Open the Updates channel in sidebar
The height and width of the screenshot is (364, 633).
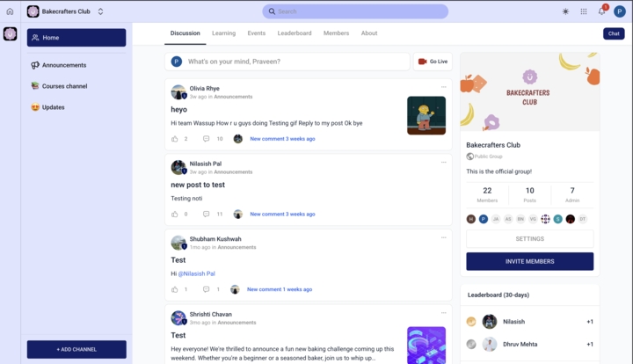click(x=53, y=107)
